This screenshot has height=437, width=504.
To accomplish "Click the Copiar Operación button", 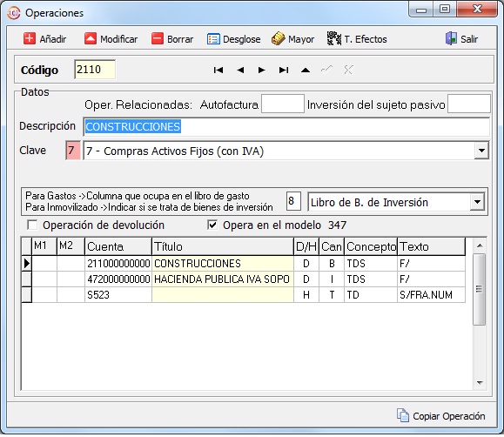I will pyautogui.click(x=441, y=416).
